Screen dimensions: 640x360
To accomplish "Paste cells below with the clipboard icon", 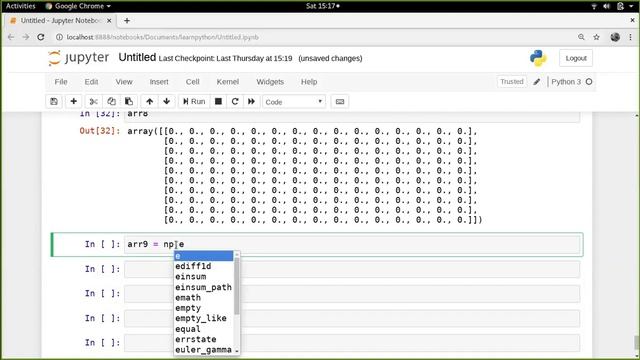I will pyautogui.click(x=129, y=102).
